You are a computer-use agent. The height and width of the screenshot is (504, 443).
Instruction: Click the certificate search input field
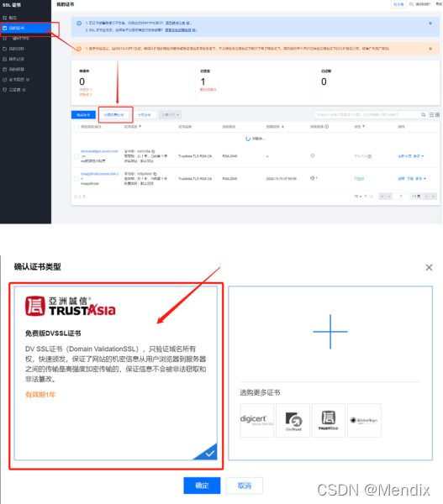click(367, 115)
